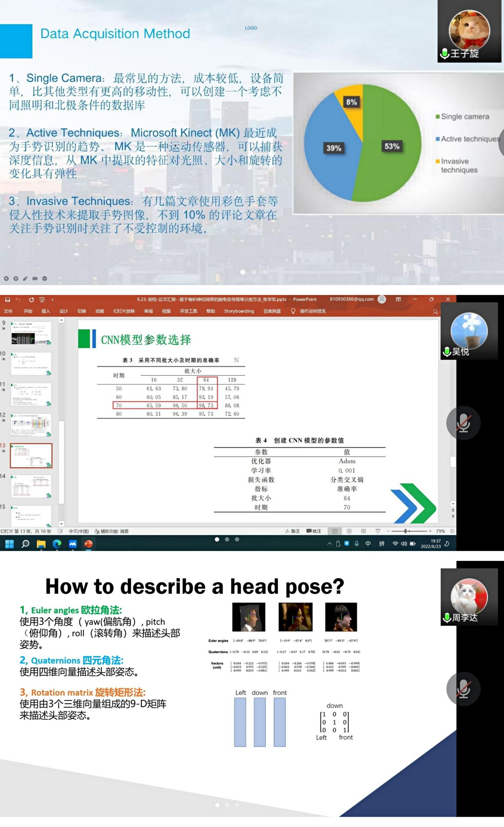Switch to slide sorter view
This screenshot has width=504, height=827.
coord(349,531)
